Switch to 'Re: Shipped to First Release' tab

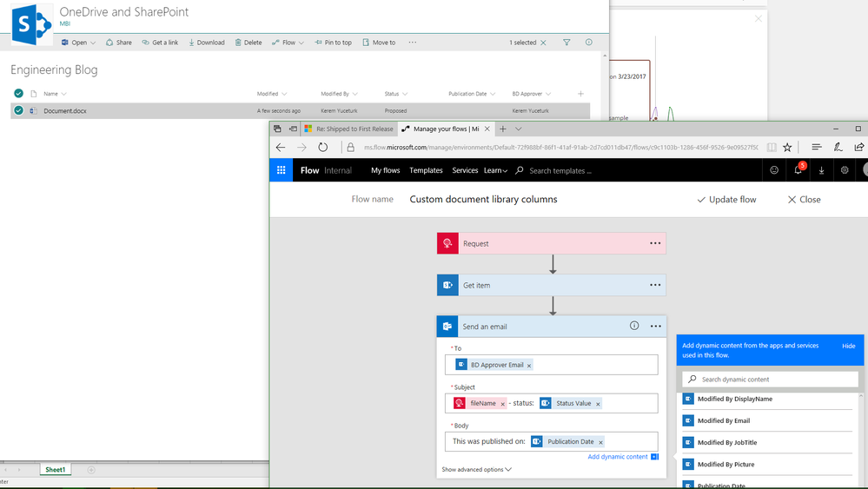pos(348,129)
